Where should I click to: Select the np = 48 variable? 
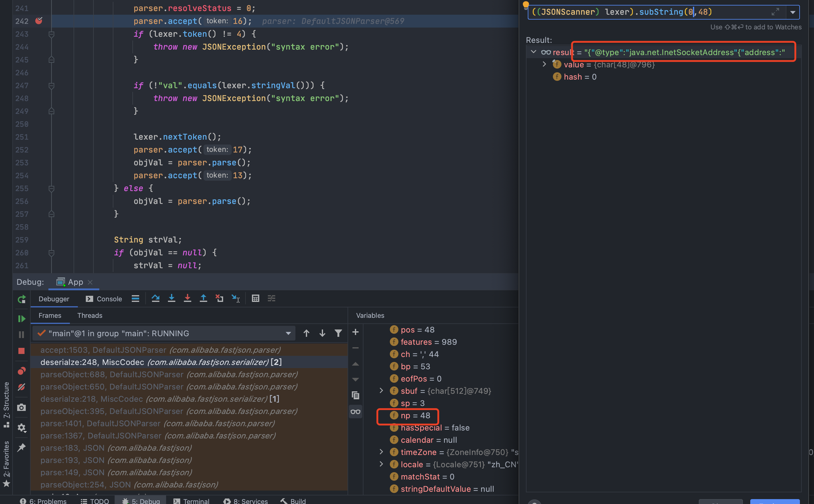point(410,415)
